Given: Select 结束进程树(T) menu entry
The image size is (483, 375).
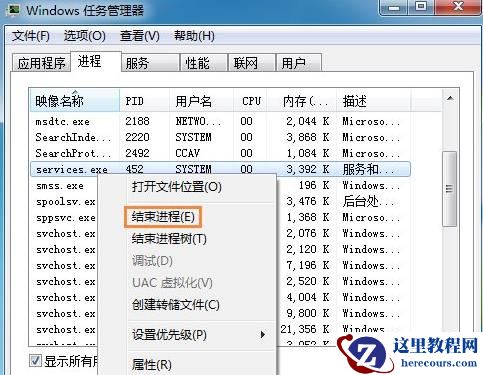Looking at the screenshot, I should pos(169,239).
